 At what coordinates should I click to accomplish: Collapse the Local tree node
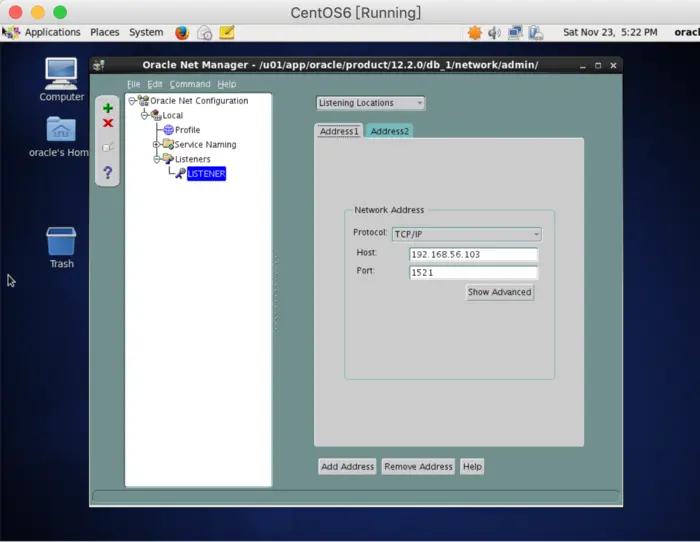pyautogui.click(x=144, y=116)
